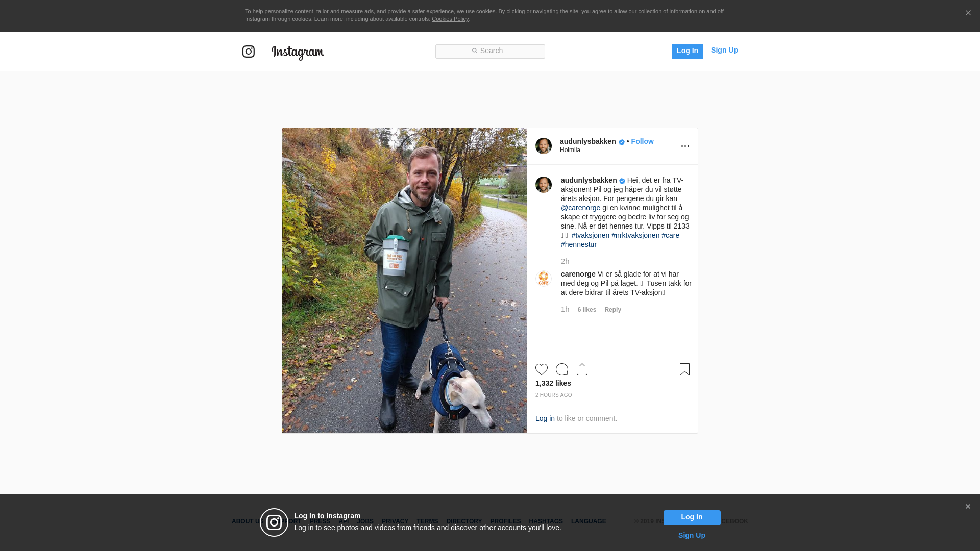Image resolution: width=980 pixels, height=551 pixels.
Task: Click Log in to like or comment
Action: tap(545, 418)
